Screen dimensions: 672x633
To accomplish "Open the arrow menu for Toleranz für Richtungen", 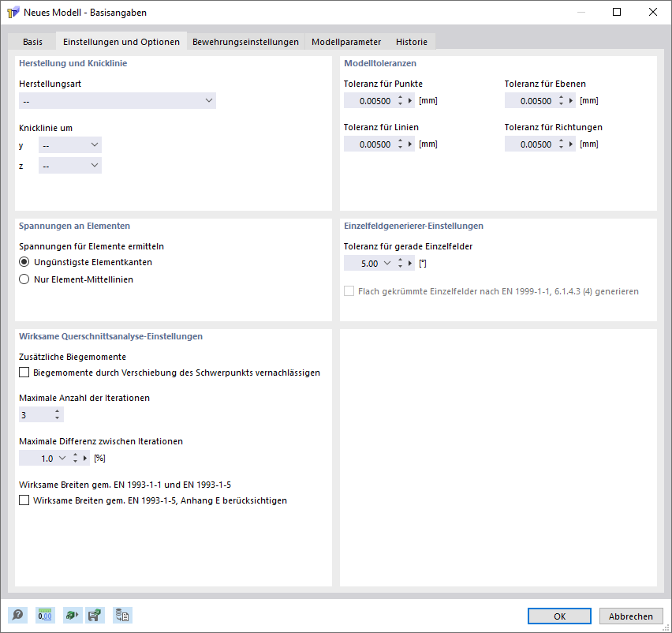I will click(571, 144).
